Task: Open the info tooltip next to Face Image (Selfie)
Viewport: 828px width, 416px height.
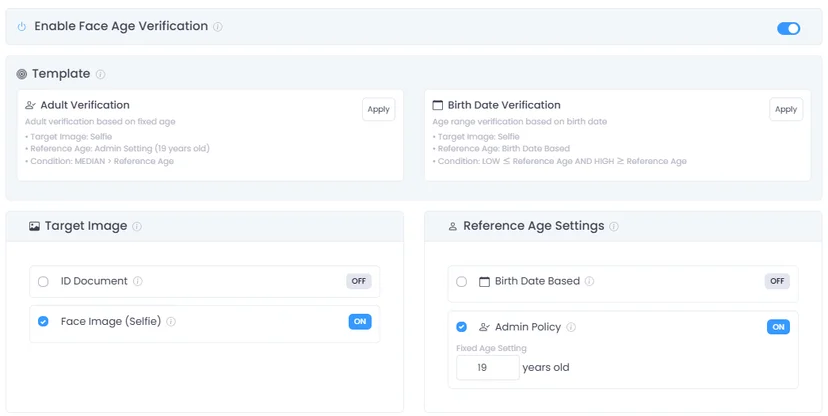Action: (x=171, y=322)
